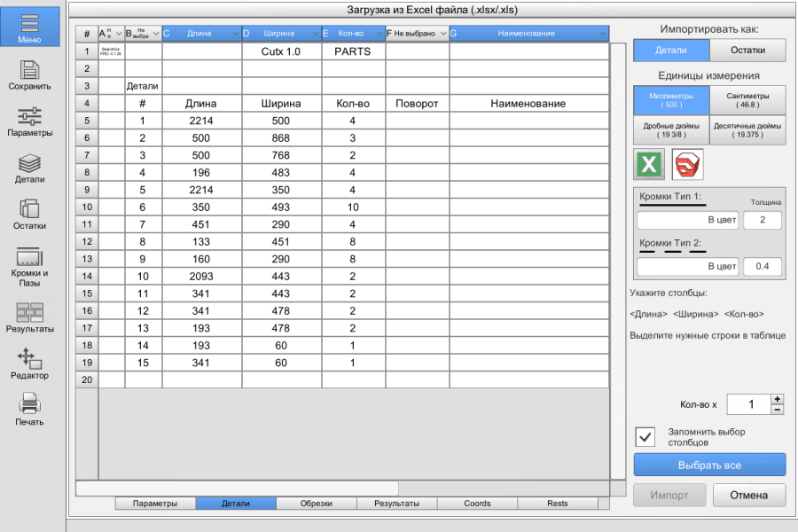Open column F Не выбрано dropdown
This screenshot has height=532, width=798.
(x=418, y=34)
